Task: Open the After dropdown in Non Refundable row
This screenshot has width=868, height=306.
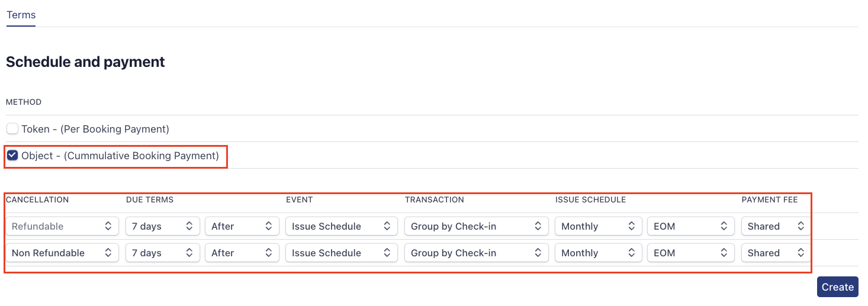Action: pyautogui.click(x=242, y=253)
